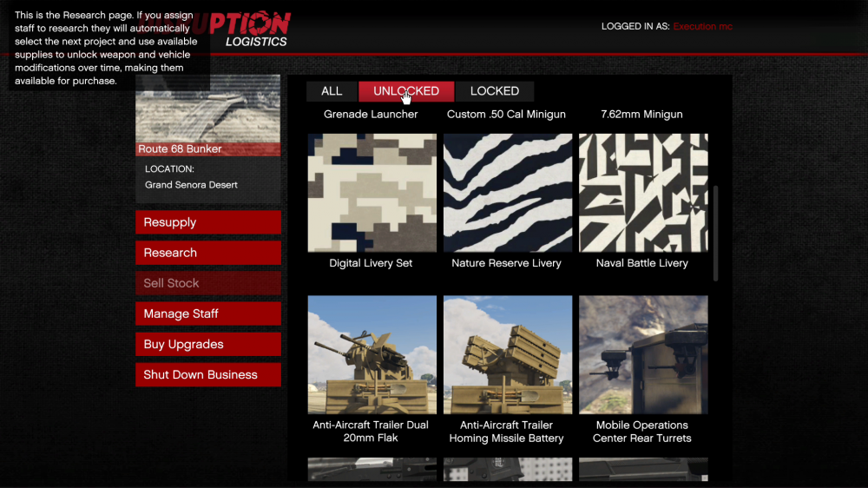Go to Buy Upgrades

point(208,344)
